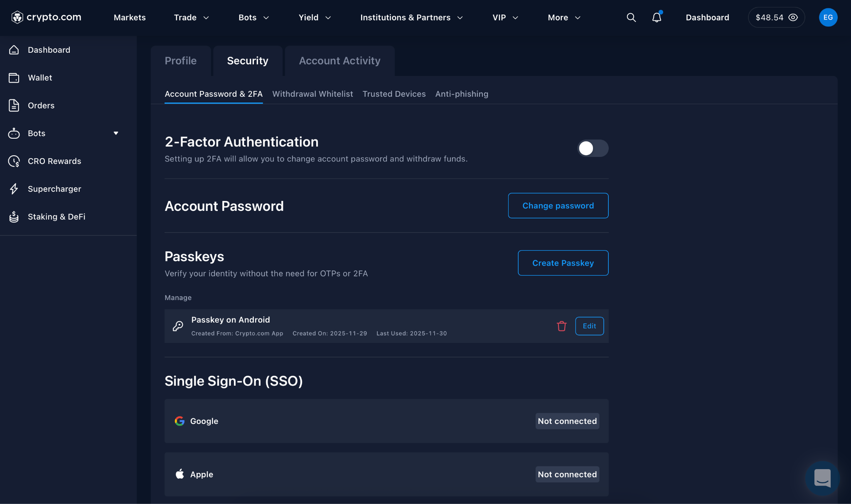The image size is (851, 504).
Task: Connect Google single sign-on
Action: point(567,421)
